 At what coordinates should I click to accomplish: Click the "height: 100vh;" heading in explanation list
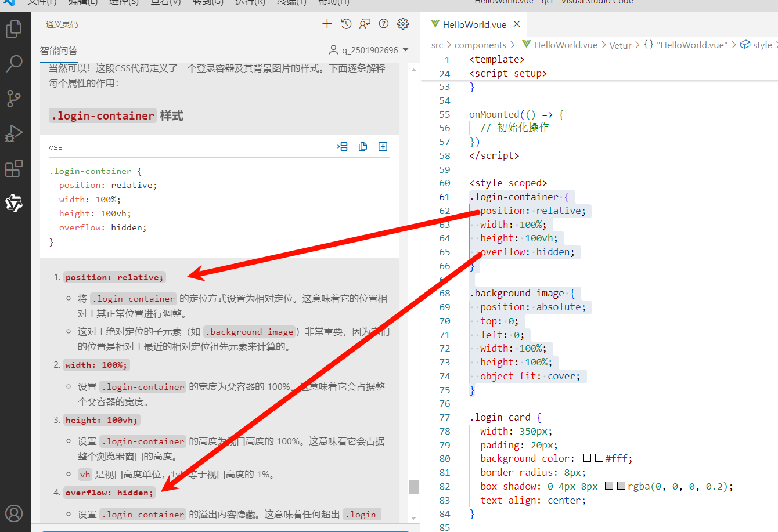point(102,420)
